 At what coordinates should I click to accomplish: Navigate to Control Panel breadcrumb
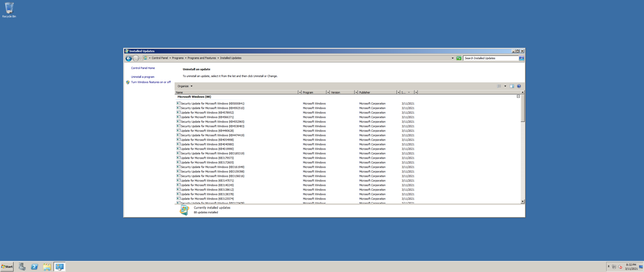(x=160, y=58)
